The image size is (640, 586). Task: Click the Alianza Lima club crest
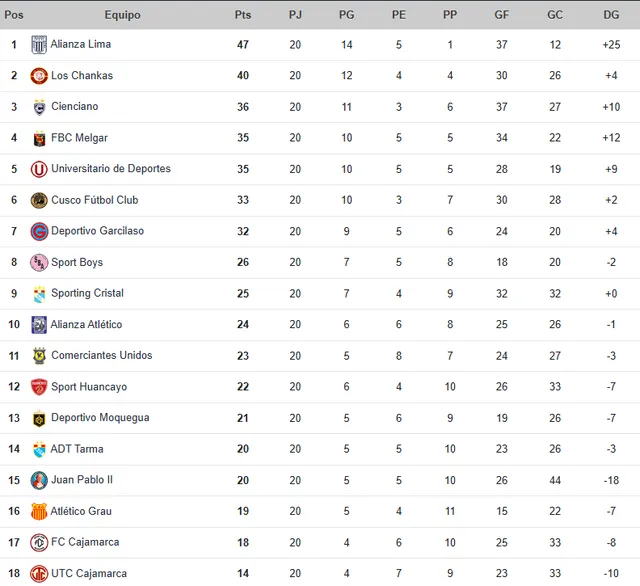pyautogui.click(x=39, y=44)
